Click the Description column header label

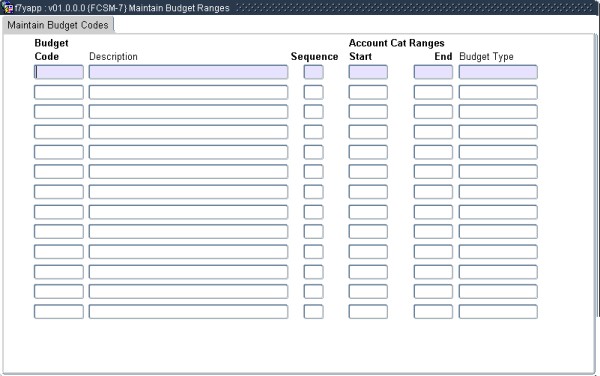tap(113, 57)
